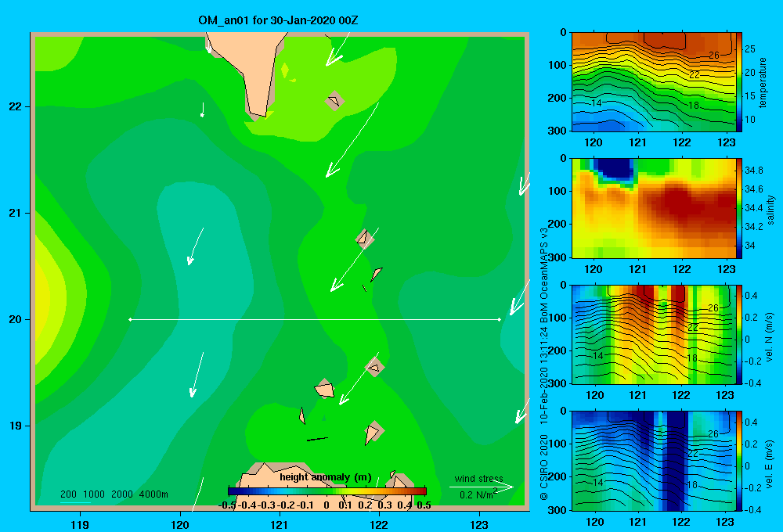The image size is (783, 532).
Task: Open the salinity depth section panel
Action: [654, 208]
